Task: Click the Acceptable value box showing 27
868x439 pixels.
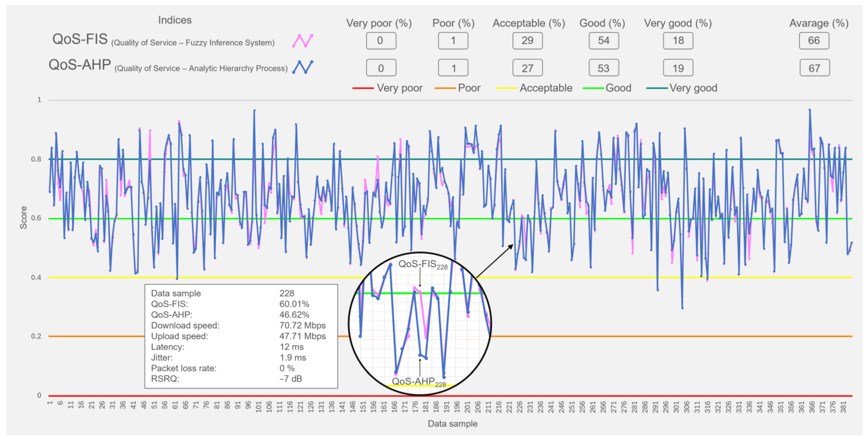Action: (x=527, y=68)
